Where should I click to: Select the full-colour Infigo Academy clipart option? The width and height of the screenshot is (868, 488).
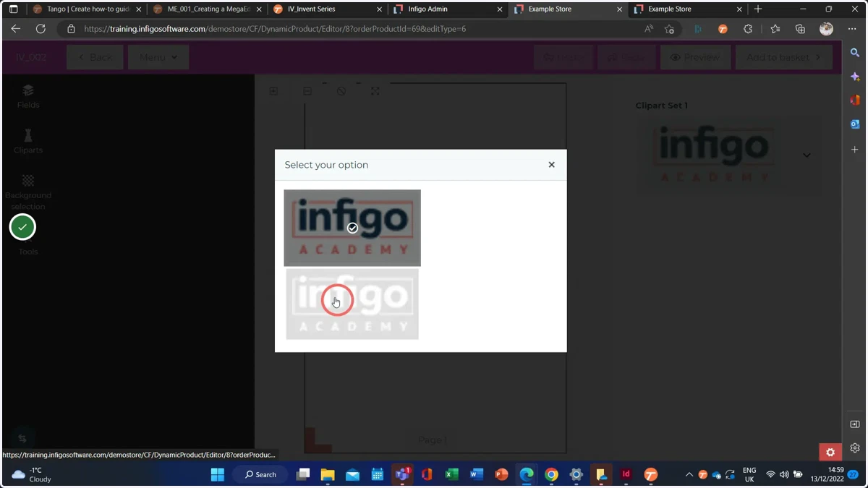coord(352,228)
